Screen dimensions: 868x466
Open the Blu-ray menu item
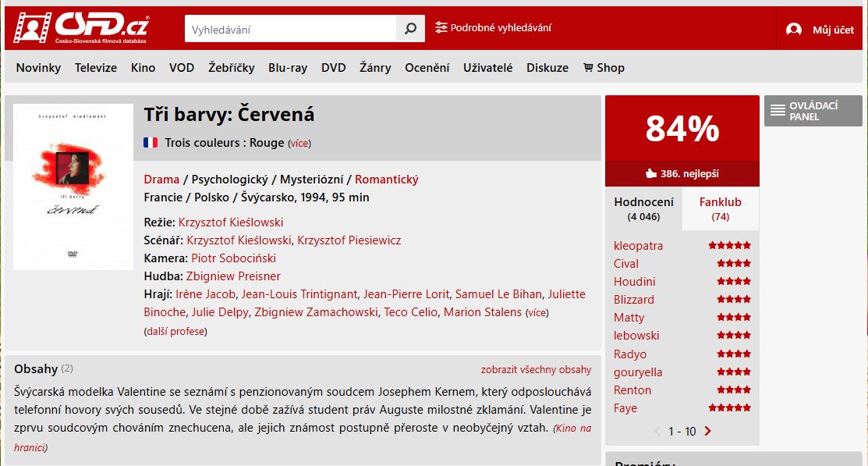pos(288,68)
